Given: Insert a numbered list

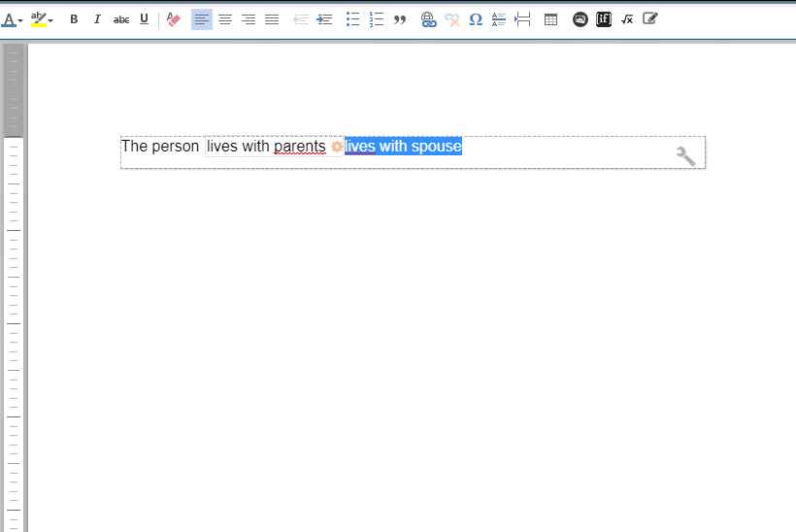Looking at the screenshot, I should click(x=377, y=19).
